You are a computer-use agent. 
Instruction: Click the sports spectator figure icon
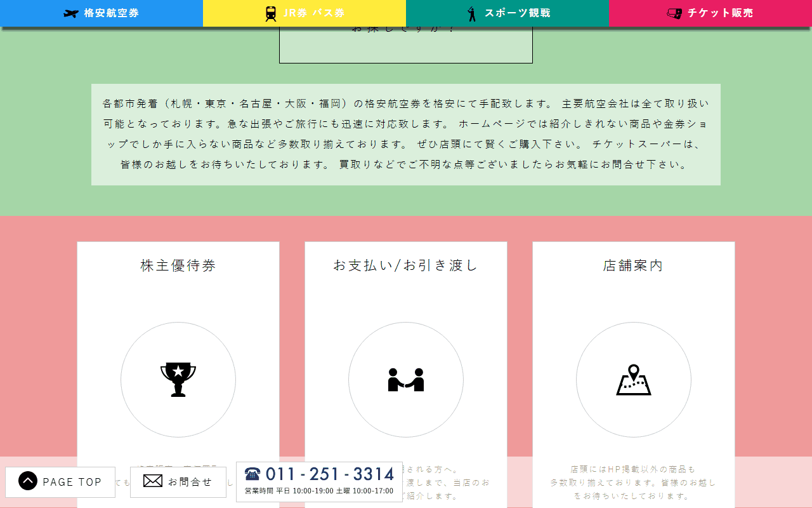(x=471, y=13)
